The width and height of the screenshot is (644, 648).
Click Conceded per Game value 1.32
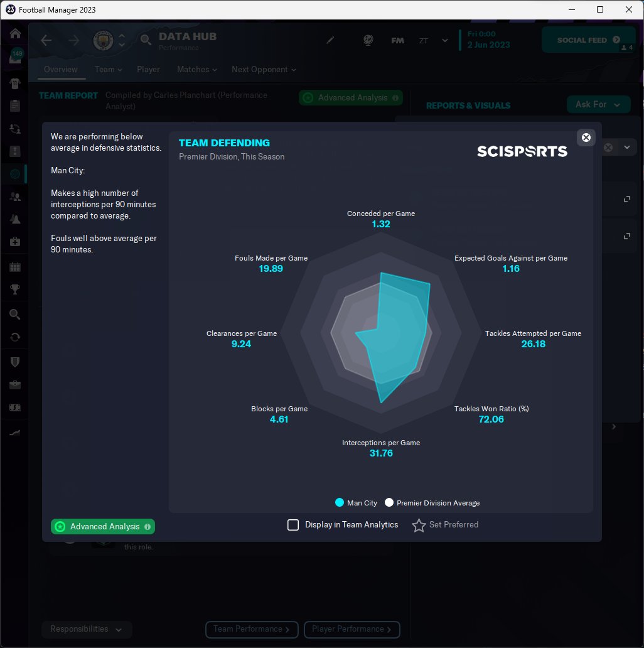click(381, 224)
